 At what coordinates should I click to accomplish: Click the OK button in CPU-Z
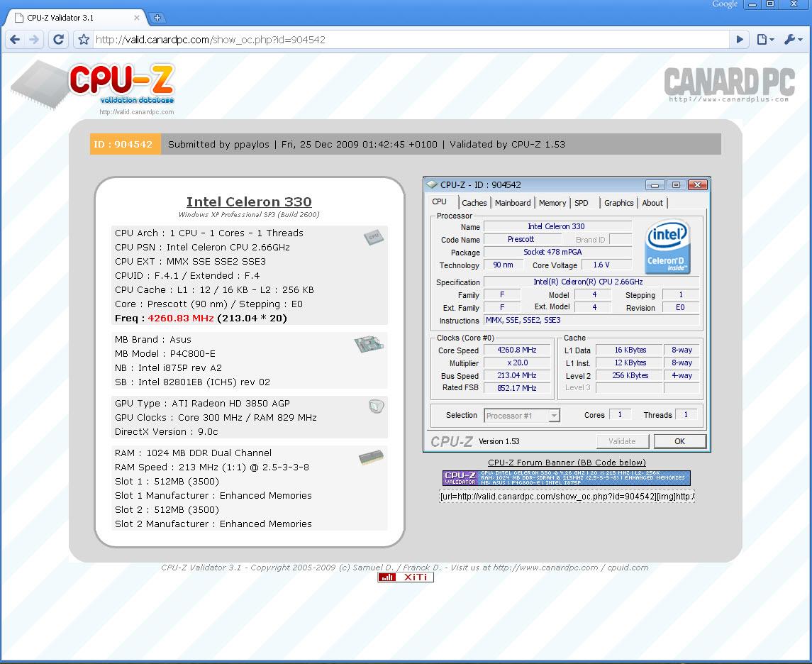pos(679,441)
